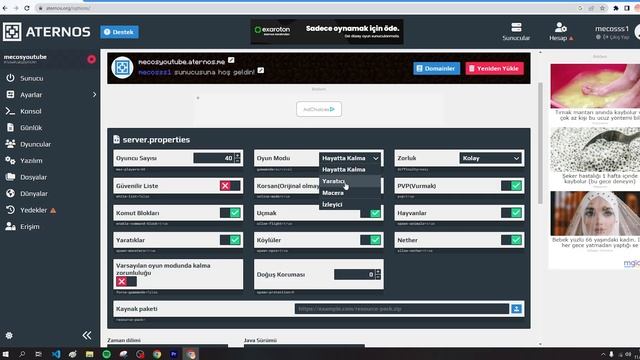This screenshot has width=640, height=360.
Task: Collapse the sidebar with double chevron
Action: click(87, 335)
